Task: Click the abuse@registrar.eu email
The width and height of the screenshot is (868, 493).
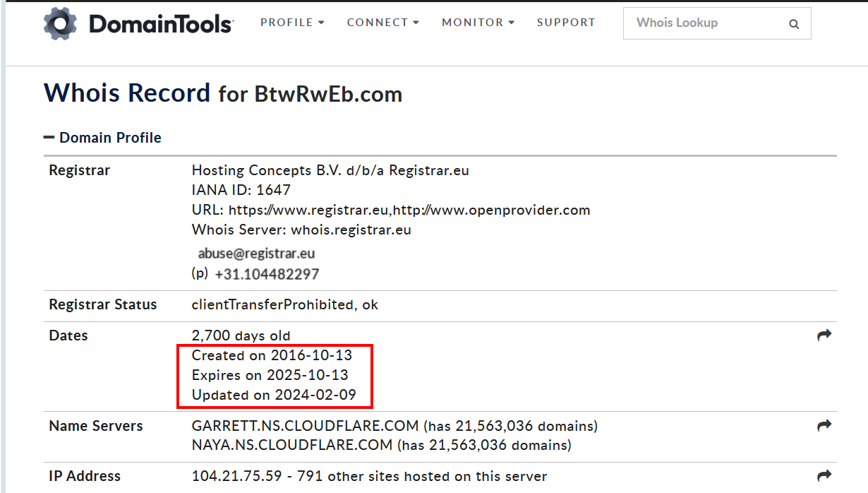Action: pyautogui.click(x=256, y=254)
